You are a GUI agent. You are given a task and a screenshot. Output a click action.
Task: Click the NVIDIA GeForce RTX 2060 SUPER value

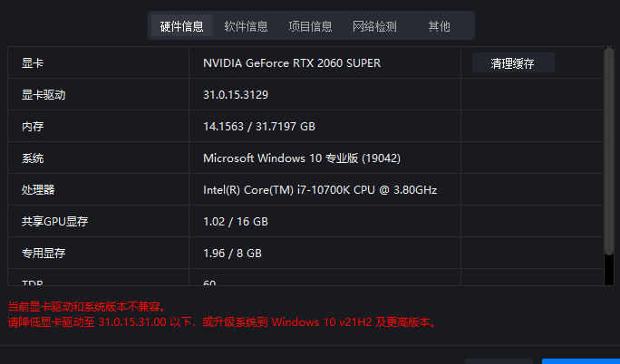tap(292, 63)
